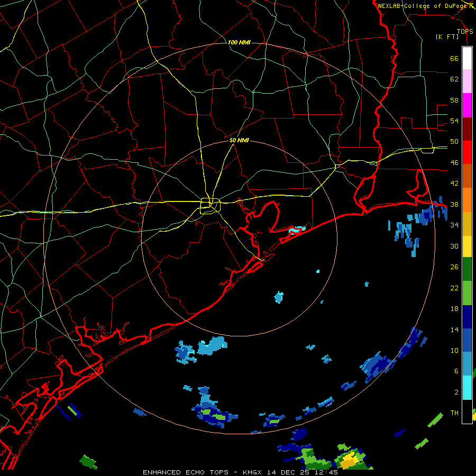Click the "TH" threshold legend label
This screenshot has height=476, width=476.
454,413
